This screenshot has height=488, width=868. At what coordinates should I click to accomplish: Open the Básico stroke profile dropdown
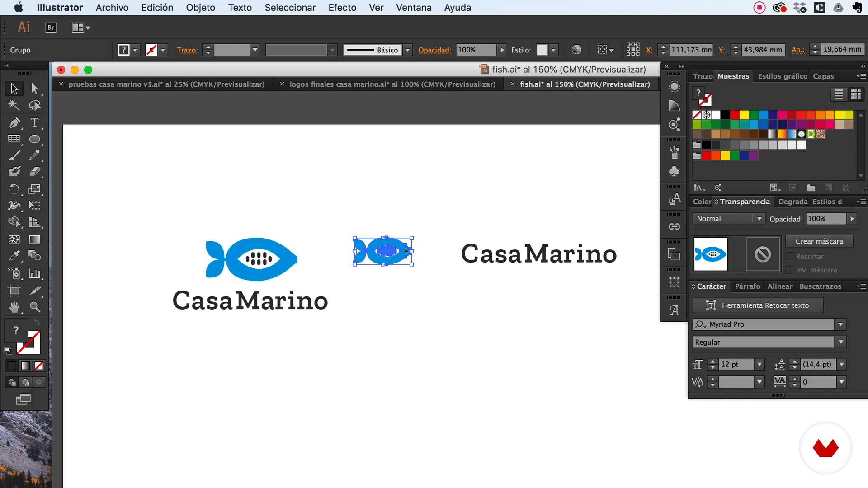tap(408, 50)
